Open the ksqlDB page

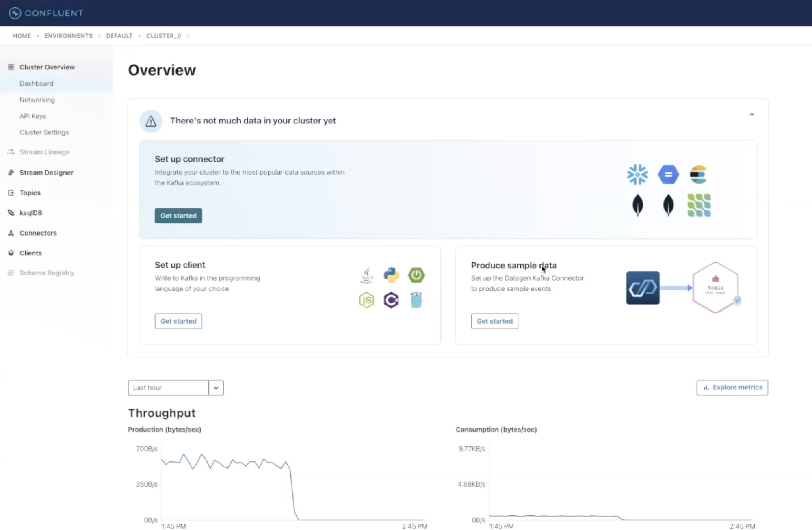[31, 213]
